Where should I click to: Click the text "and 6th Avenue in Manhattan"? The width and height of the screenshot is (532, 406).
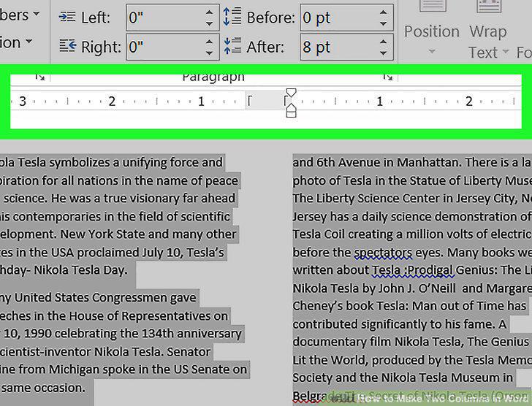coord(376,162)
